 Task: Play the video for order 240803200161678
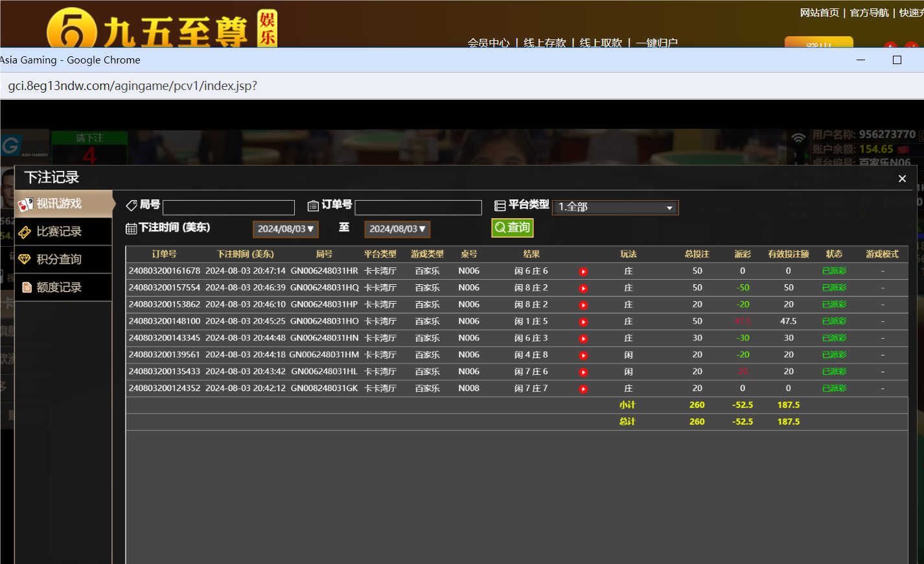583,271
